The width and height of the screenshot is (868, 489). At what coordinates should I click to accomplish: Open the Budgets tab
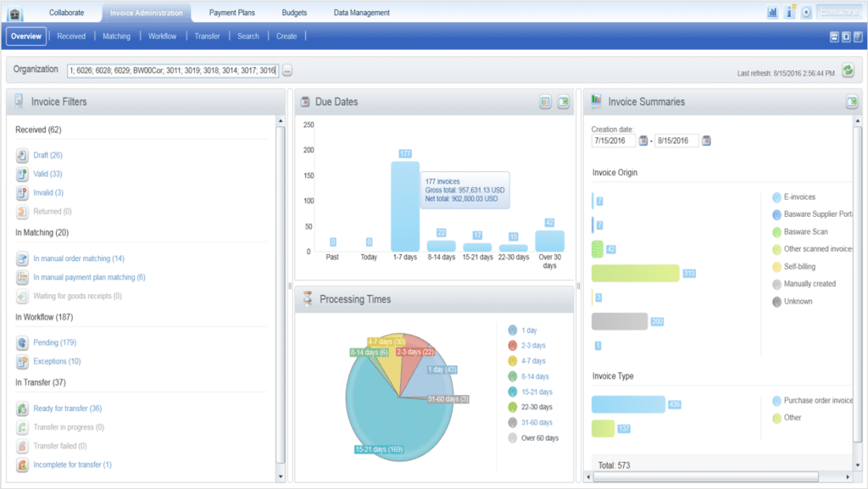[294, 12]
